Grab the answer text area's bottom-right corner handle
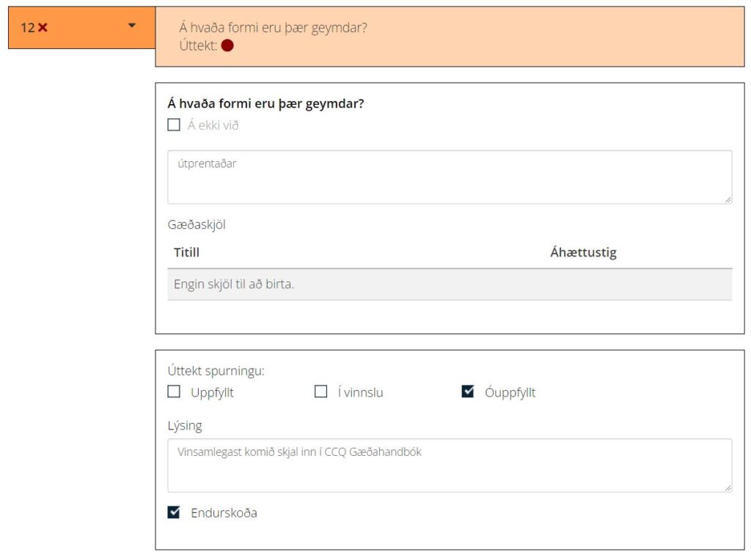This screenshot has height=560, width=751. tap(728, 199)
